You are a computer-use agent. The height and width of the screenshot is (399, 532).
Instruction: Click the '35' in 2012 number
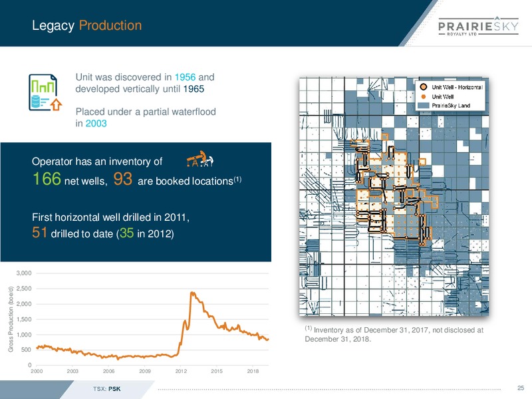pyautogui.click(x=126, y=233)
